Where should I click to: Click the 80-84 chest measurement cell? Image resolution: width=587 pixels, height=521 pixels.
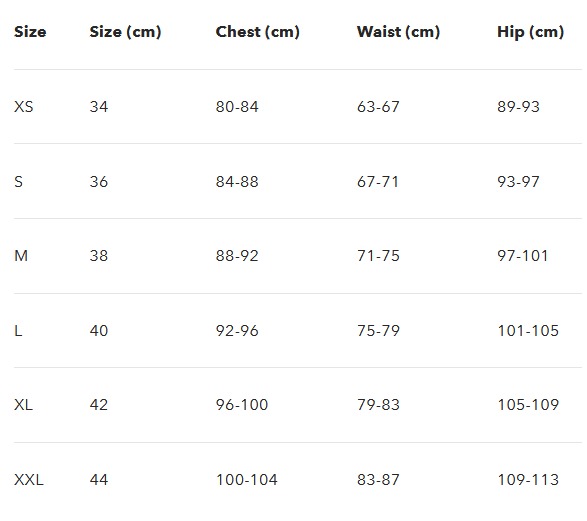pyautogui.click(x=237, y=107)
